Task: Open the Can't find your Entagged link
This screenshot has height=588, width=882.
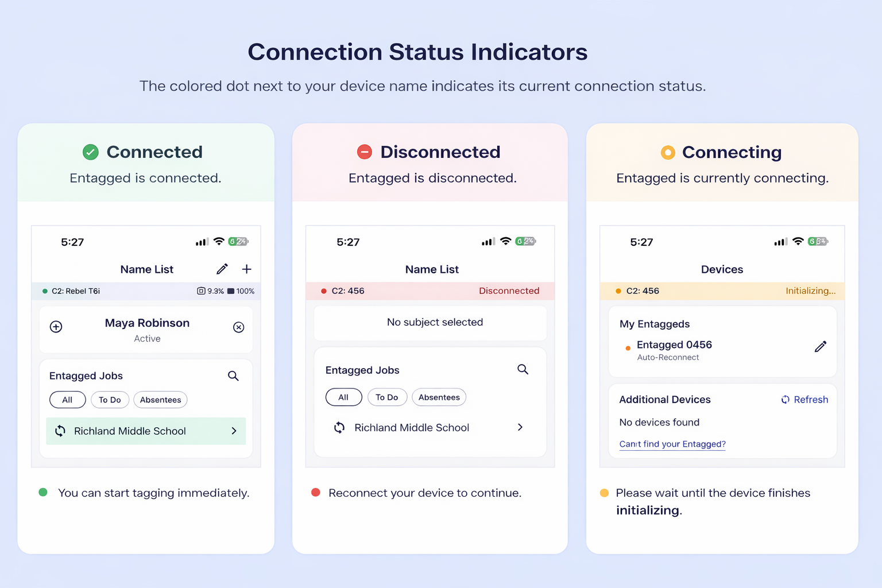Action: coord(672,444)
